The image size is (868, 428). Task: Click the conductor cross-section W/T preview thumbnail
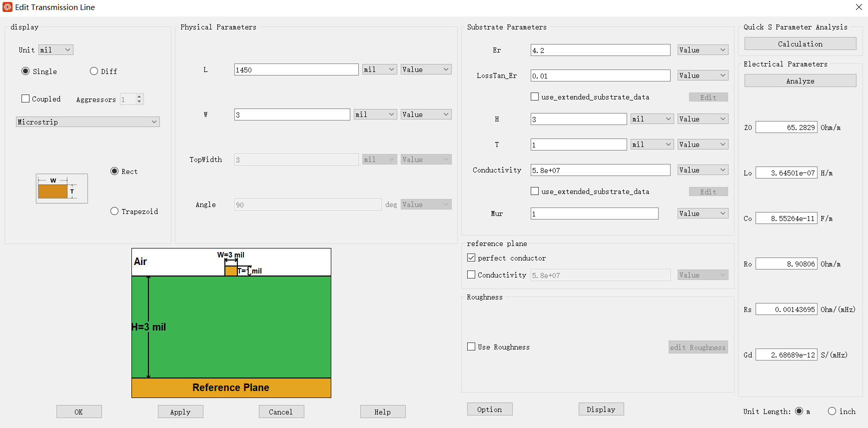click(x=62, y=188)
